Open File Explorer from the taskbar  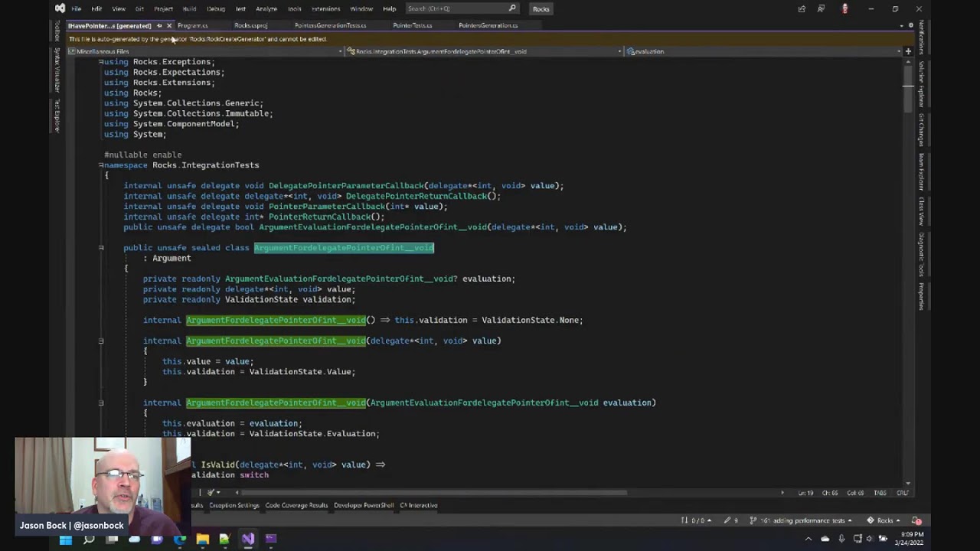pyautogui.click(x=202, y=539)
